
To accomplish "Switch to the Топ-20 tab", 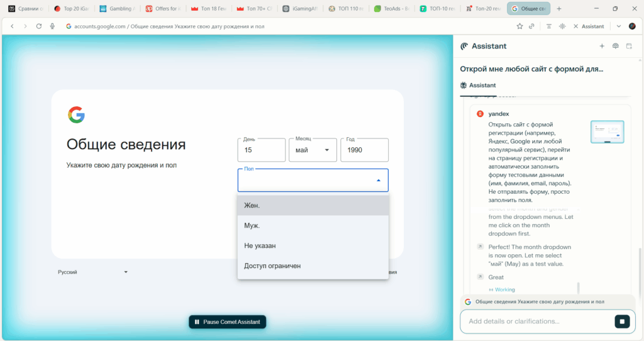I will pyautogui.click(x=483, y=9).
